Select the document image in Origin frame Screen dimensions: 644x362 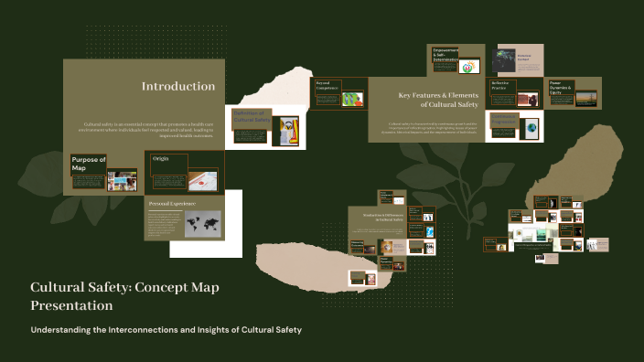point(203,181)
